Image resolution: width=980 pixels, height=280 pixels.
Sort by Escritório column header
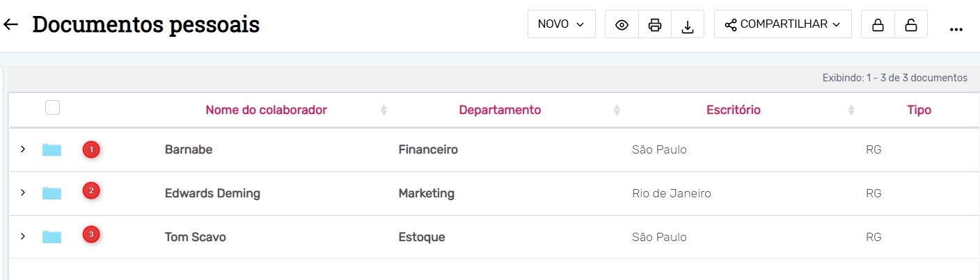coord(733,110)
